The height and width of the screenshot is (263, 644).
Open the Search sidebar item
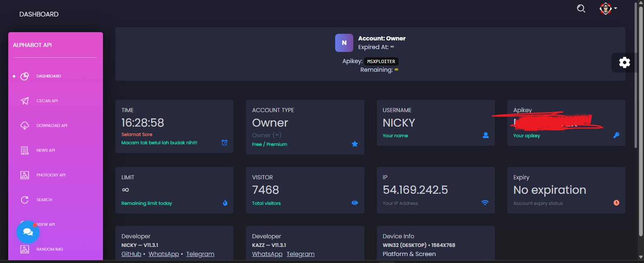tap(44, 200)
